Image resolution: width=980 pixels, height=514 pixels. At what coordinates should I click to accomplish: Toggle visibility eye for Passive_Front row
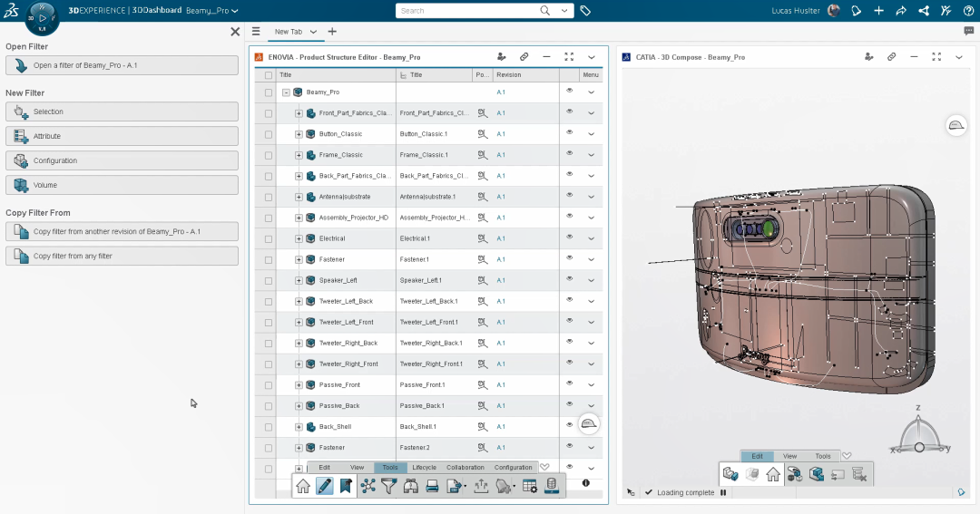(569, 383)
